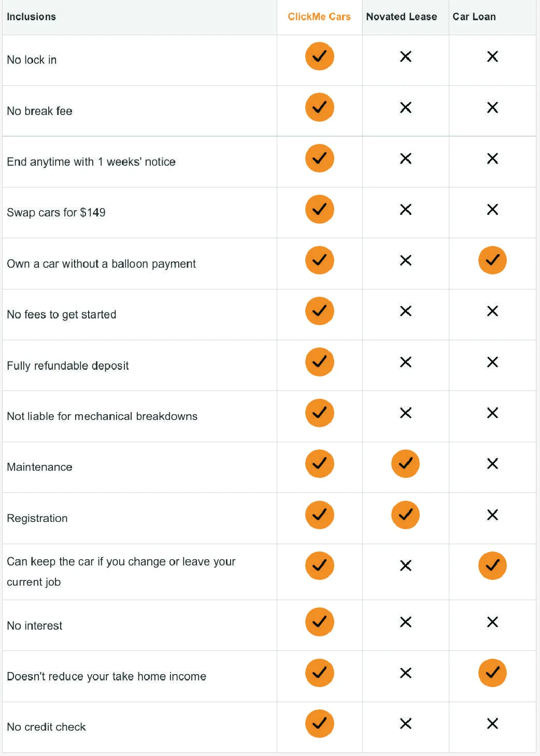Click the Novated Lease cross for No break fee
This screenshot has height=756, width=540.
(406, 108)
